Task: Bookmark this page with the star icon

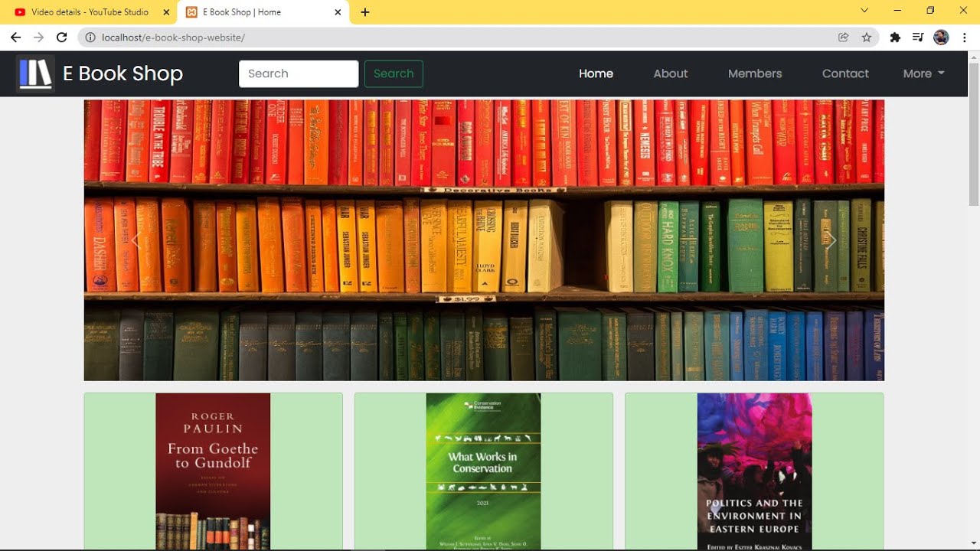Action: [867, 37]
